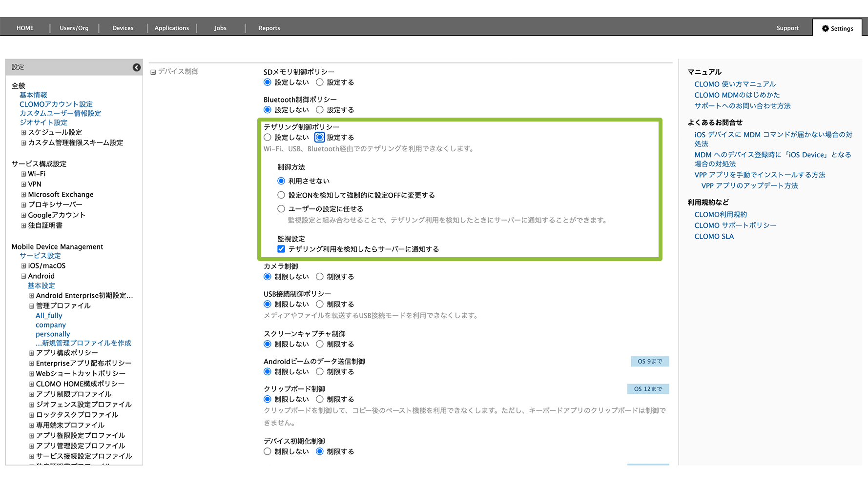Image resolution: width=868 pixels, height=488 pixels.
Task: Select ユーザーの設定に任せる radio option
Action: tap(281, 209)
